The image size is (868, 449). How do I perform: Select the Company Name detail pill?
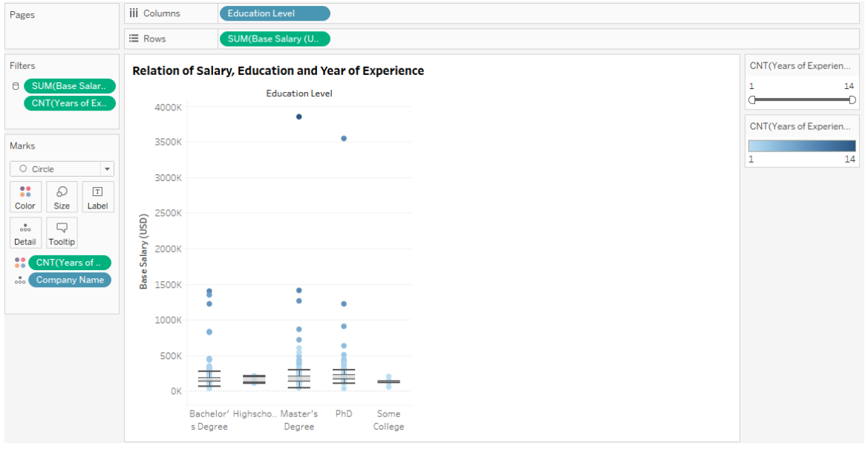pos(70,280)
